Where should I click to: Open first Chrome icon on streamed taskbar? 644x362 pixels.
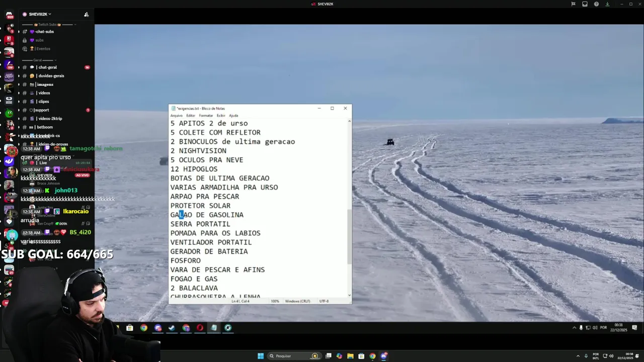[x=144, y=328]
